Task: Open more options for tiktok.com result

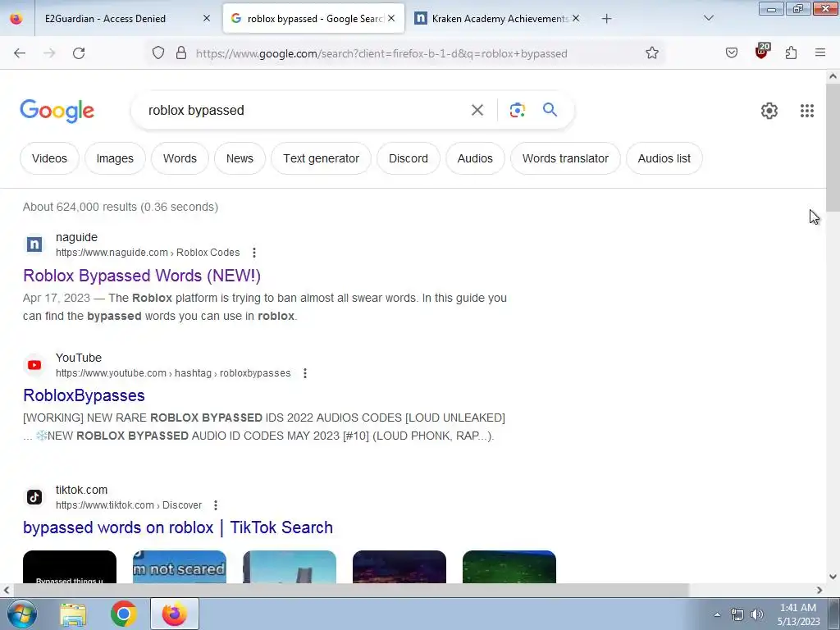Action: click(216, 505)
